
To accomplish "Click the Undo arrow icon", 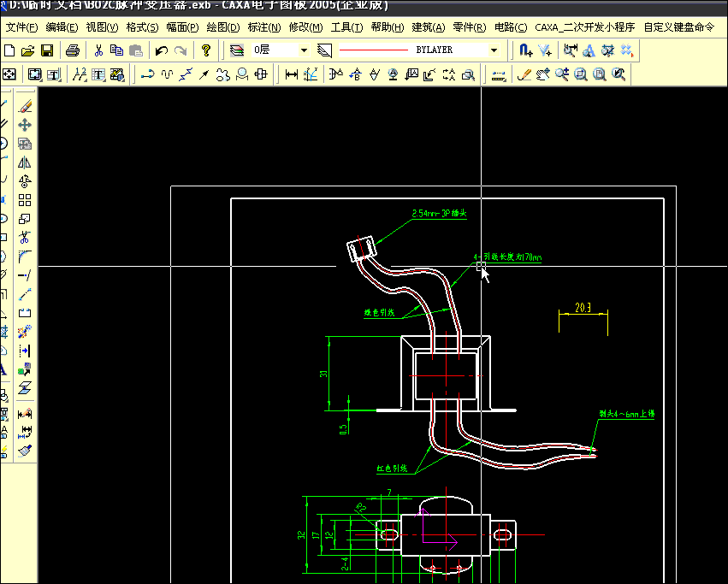I will (x=161, y=50).
